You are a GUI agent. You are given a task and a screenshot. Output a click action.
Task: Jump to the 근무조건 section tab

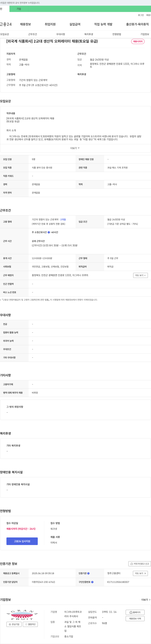click(x=32, y=34)
